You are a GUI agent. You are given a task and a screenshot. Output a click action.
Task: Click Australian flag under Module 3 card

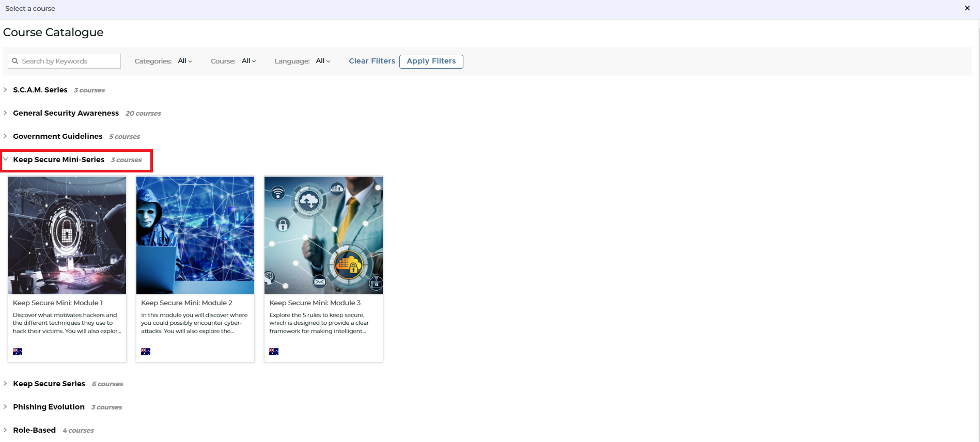pos(274,352)
